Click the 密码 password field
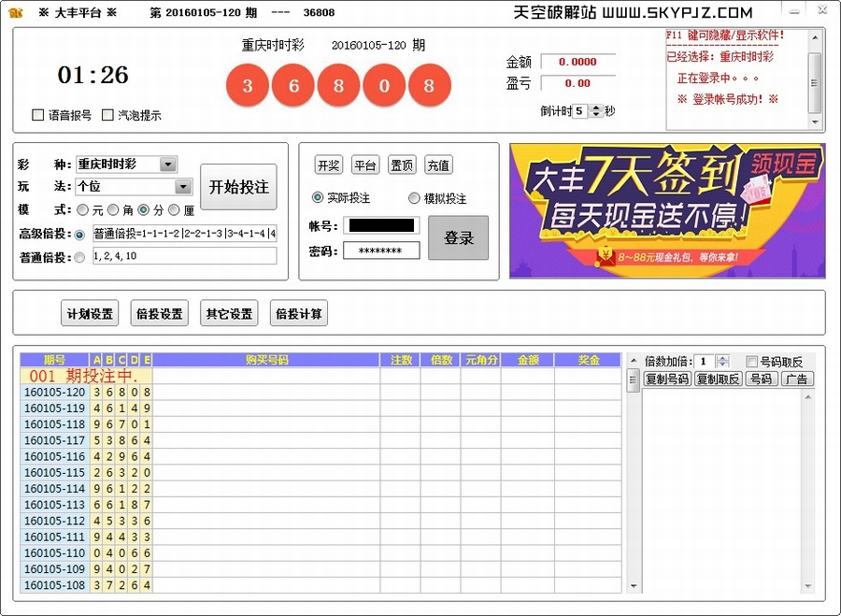The width and height of the screenshot is (841, 616). [x=381, y=251]
